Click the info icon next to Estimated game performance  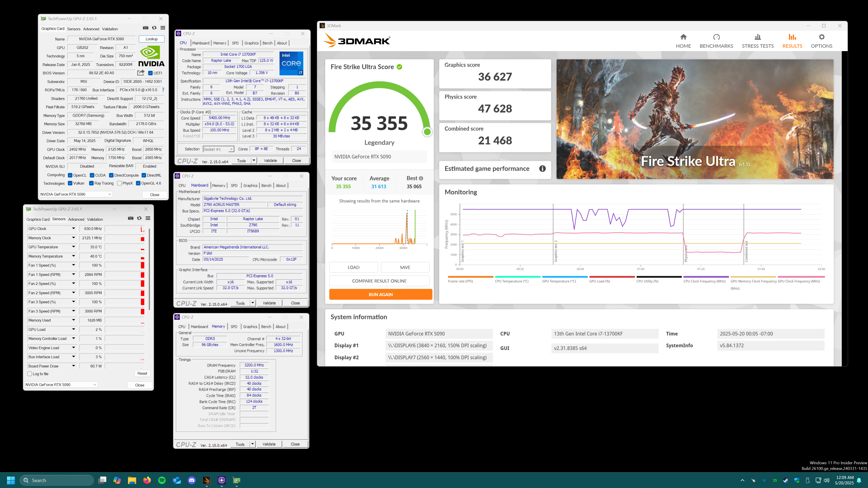(x=543, y=168)
